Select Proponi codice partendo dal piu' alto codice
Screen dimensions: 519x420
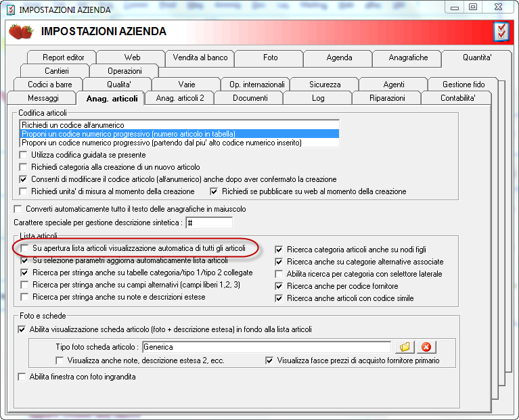(180, 143)
